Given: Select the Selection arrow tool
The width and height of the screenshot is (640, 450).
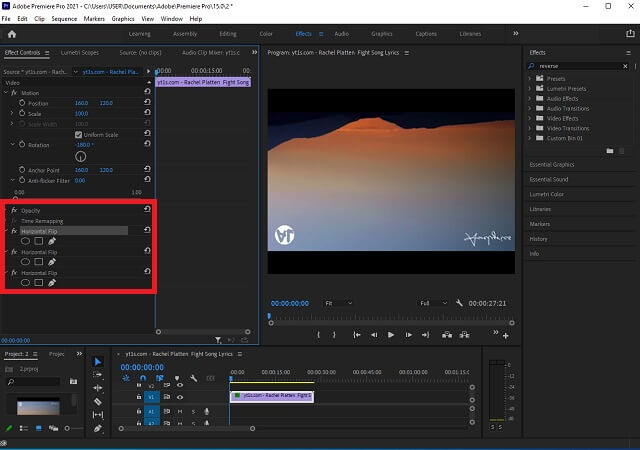Looking at the screenshot, I should [x=98, y=361].
